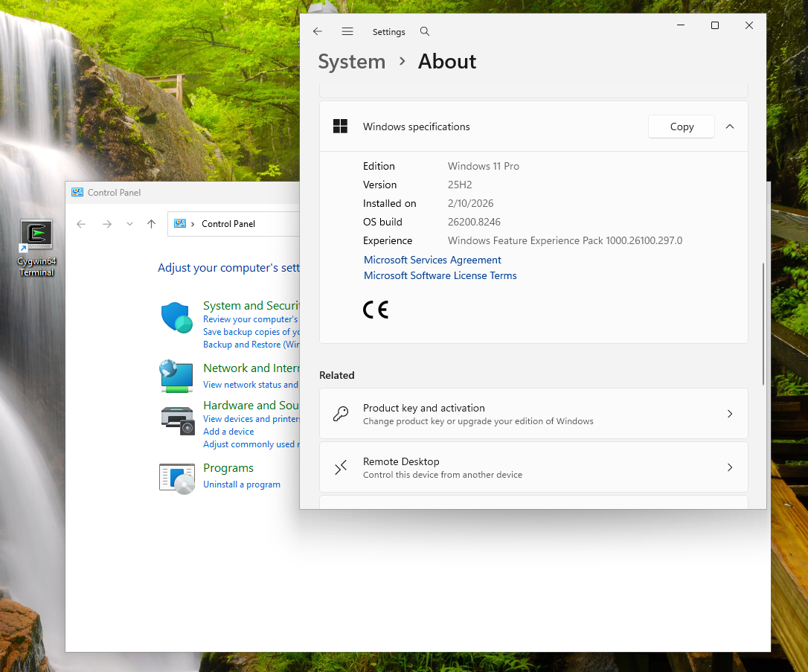Collapse the Windows specifications section
Screen dimensions: 808x672
[730, 127]
